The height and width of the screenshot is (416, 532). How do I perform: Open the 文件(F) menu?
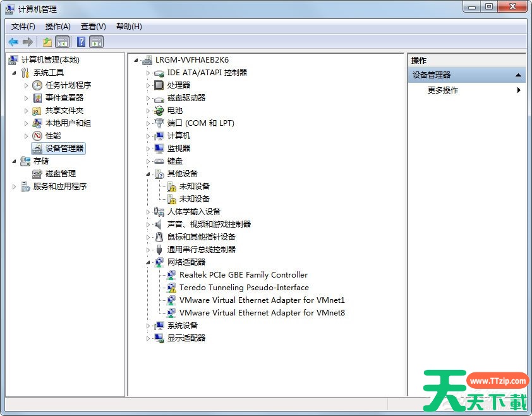pos(23,27)
